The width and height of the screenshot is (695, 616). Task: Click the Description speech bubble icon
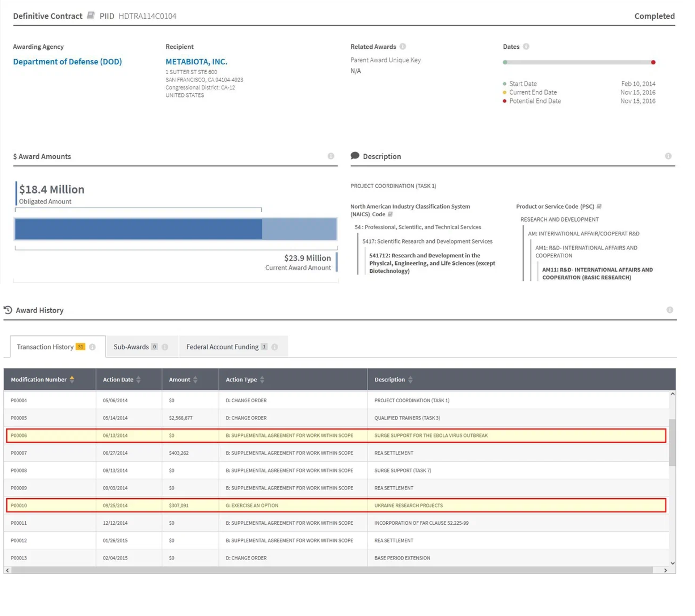[x=355, y=156]
